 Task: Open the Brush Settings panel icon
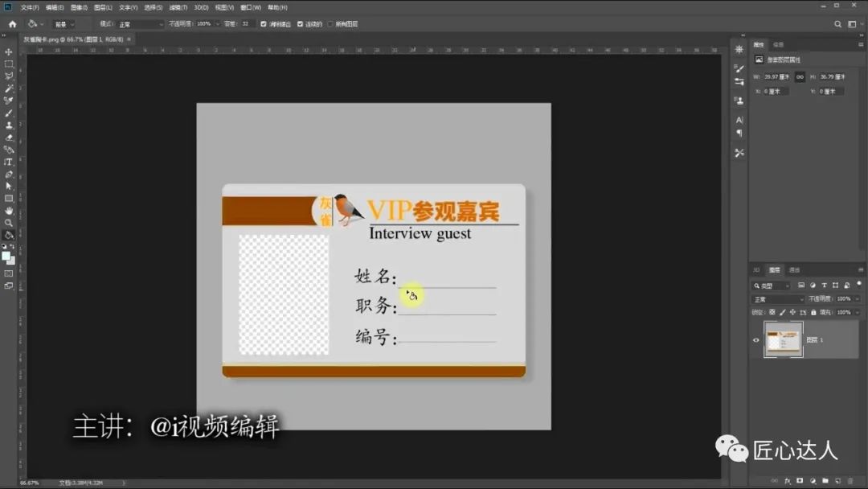pos(739,68)
